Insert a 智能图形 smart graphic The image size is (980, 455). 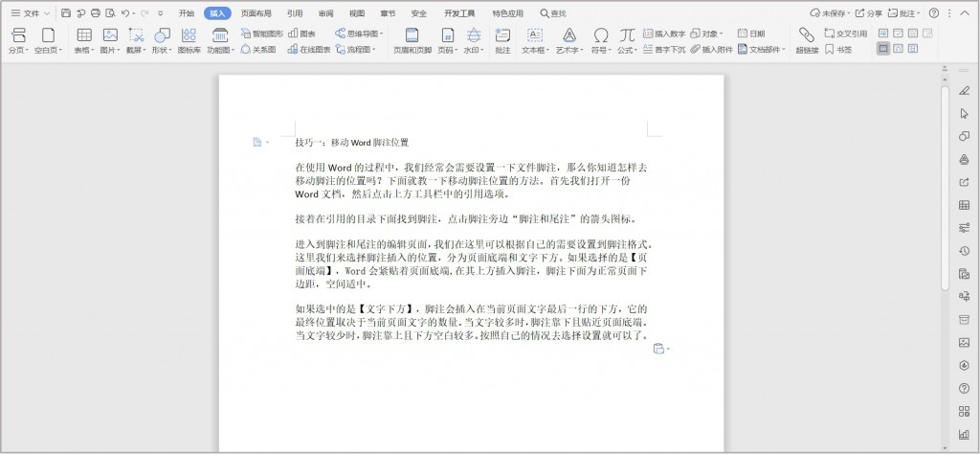click(262, 34)
